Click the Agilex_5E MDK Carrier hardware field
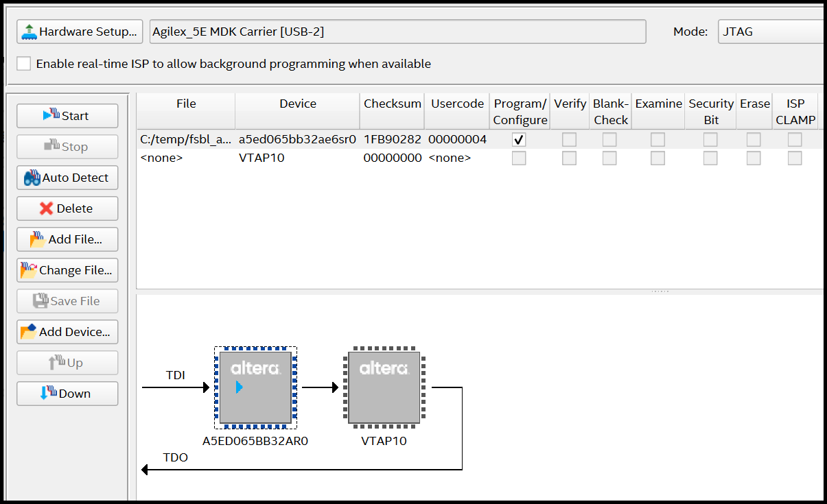 (397, 32)
